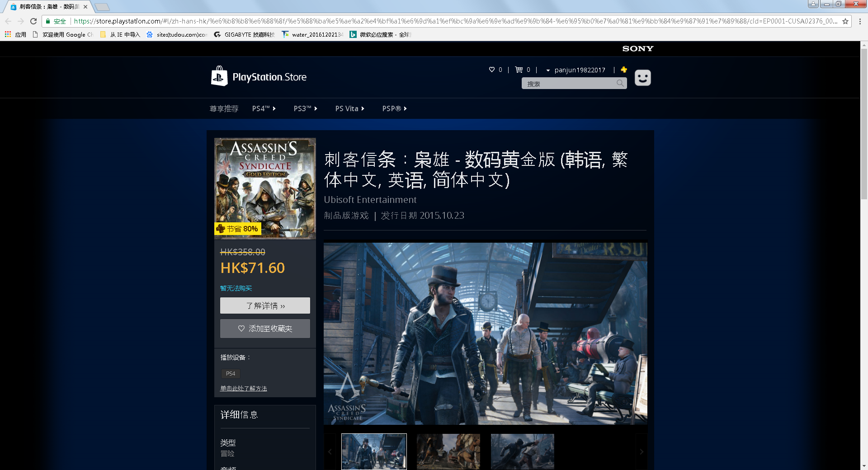Open the 单击此处了解方法 link
This screenshot has height=470, width=868.
(244, 389)
